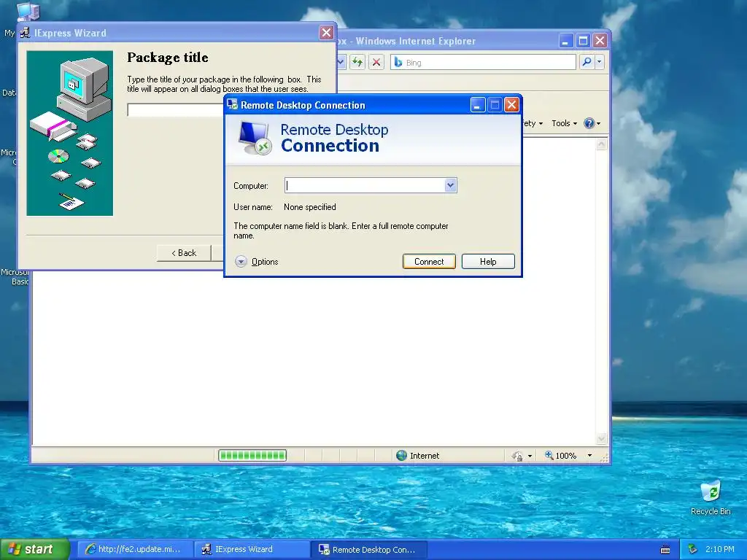The width and height of the screenshot is (747, 560).
Task: Close the Remote Desktop Connection window
Action: pyautogui.click(x=511, y=105)
